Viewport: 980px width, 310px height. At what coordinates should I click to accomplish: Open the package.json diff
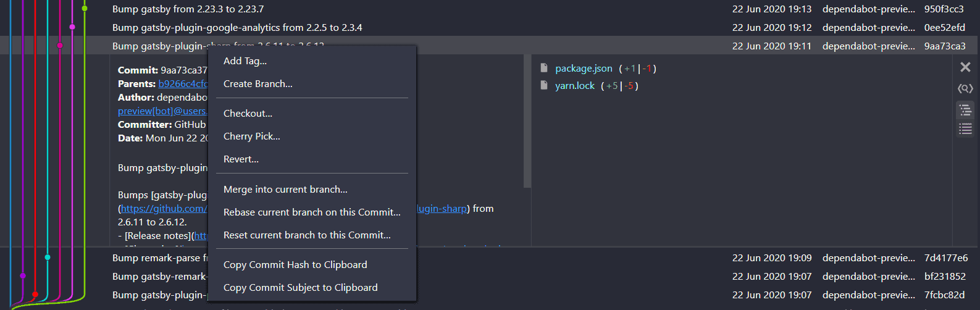584,69
